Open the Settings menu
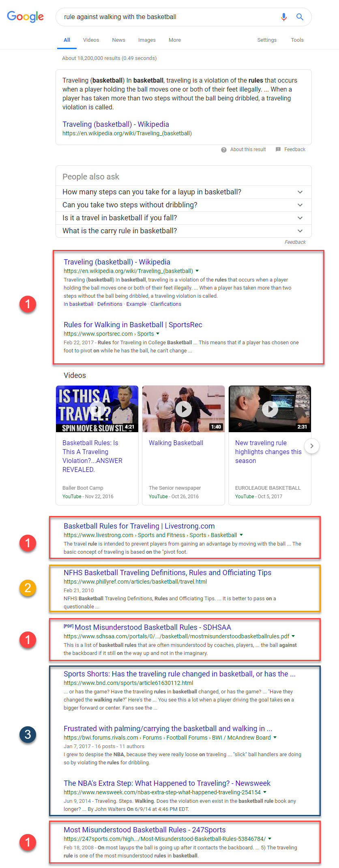Viewport: 339px width, 868px height. [267, 40]
